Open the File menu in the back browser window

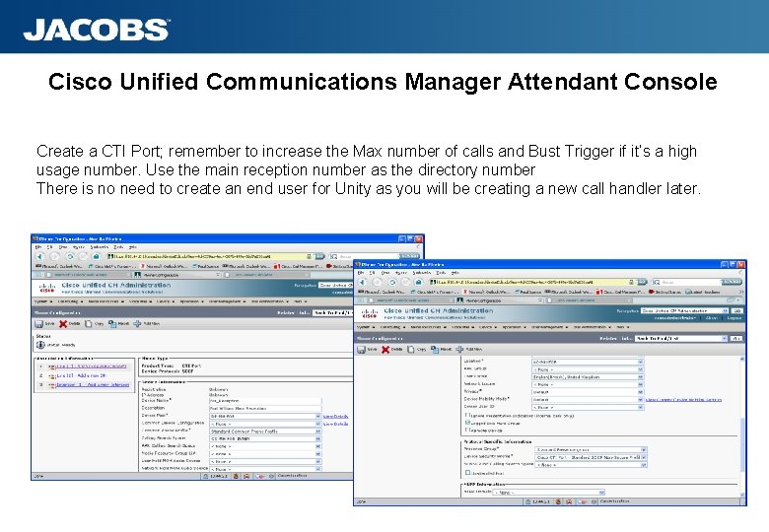tap(38, 247)
